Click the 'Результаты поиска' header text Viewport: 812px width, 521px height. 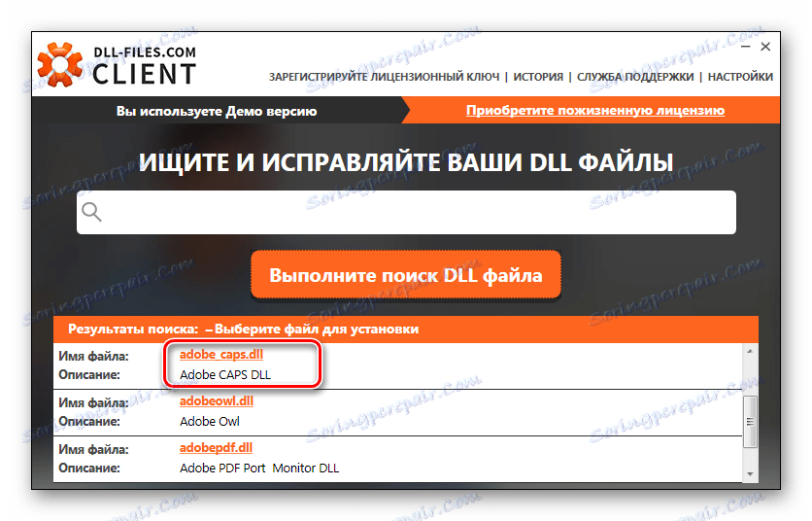click(133, 330)
